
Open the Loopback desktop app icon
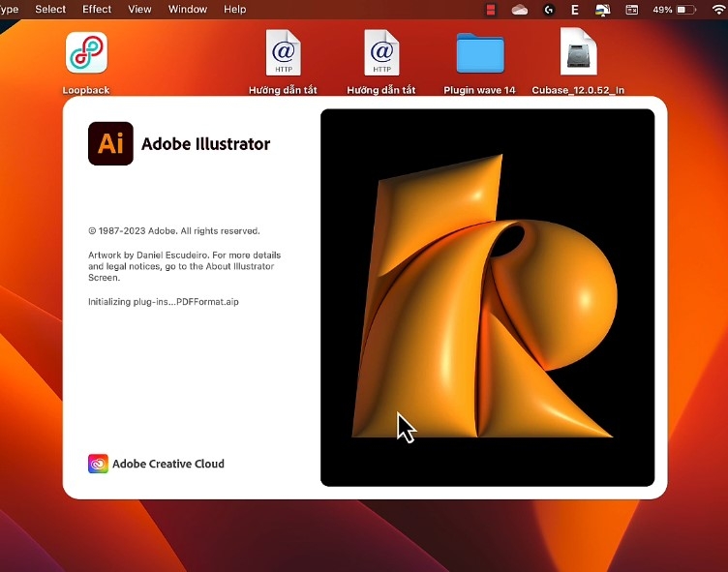[86, 52]
